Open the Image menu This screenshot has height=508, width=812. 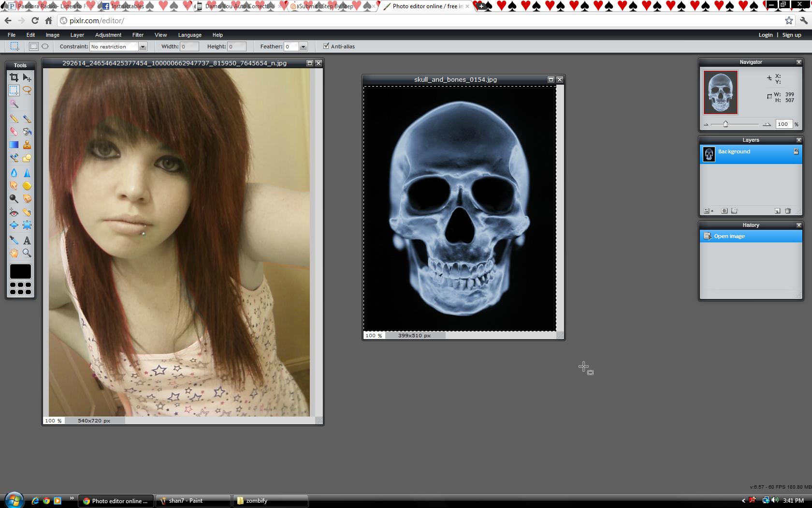point(53,35)
